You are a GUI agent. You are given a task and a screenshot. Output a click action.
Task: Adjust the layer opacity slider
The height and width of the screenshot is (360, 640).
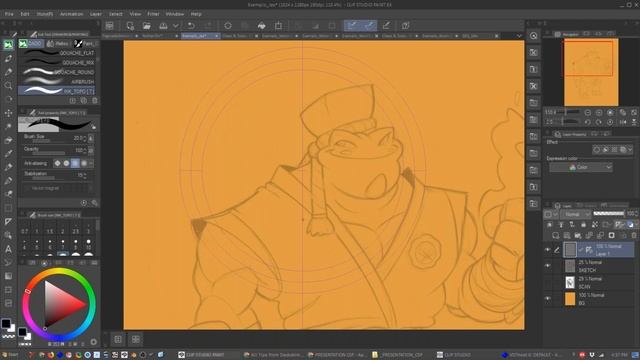608,213
